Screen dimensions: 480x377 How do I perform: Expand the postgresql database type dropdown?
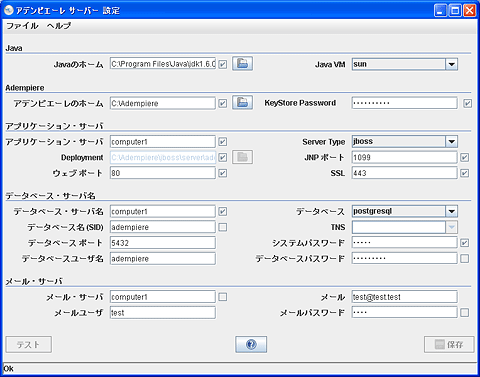[x=452, y=211]
